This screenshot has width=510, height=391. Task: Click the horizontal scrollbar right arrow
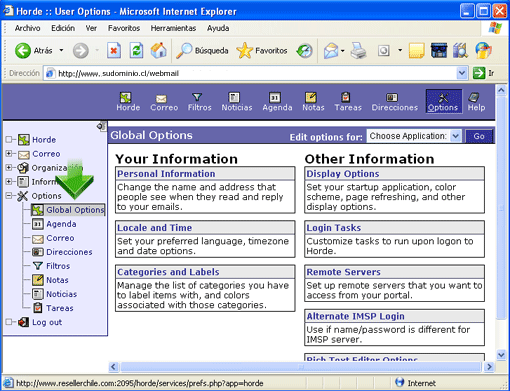point(489,367)
